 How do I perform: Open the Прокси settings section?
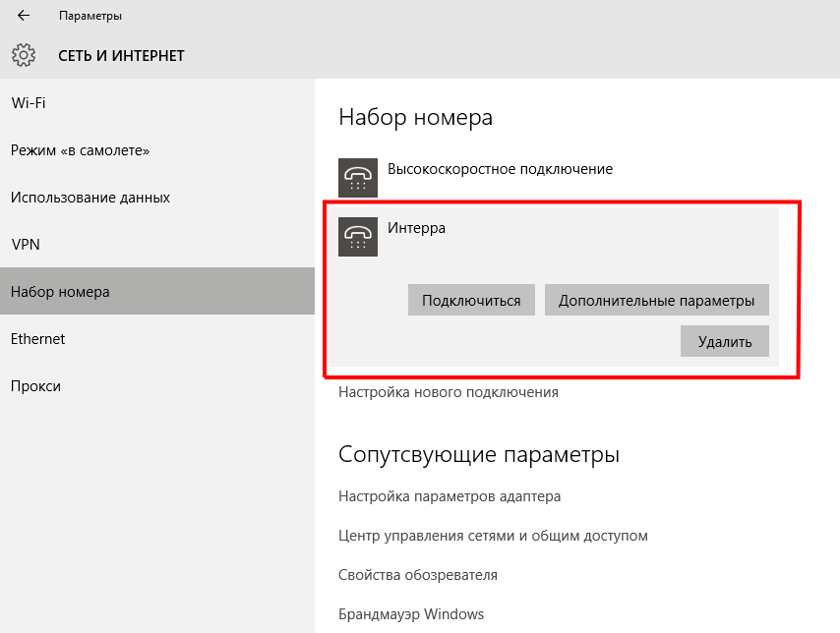click(x=35, y=386)
